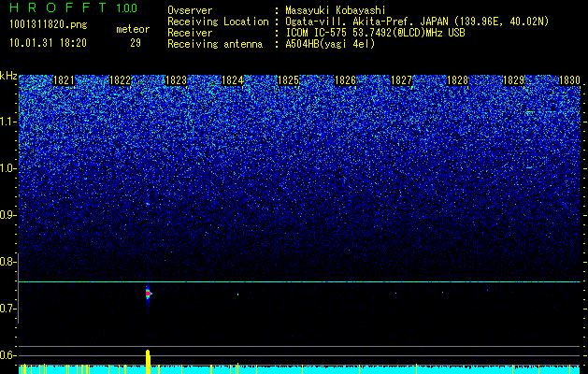Click the 1.0 kHz axis label

pos(7,168)
